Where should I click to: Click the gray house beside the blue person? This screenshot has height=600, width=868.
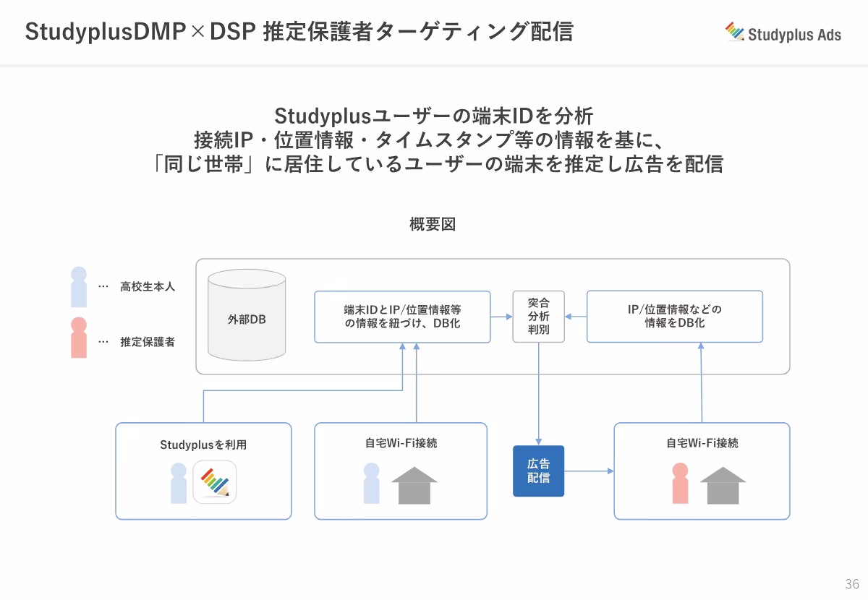(414, 485)
